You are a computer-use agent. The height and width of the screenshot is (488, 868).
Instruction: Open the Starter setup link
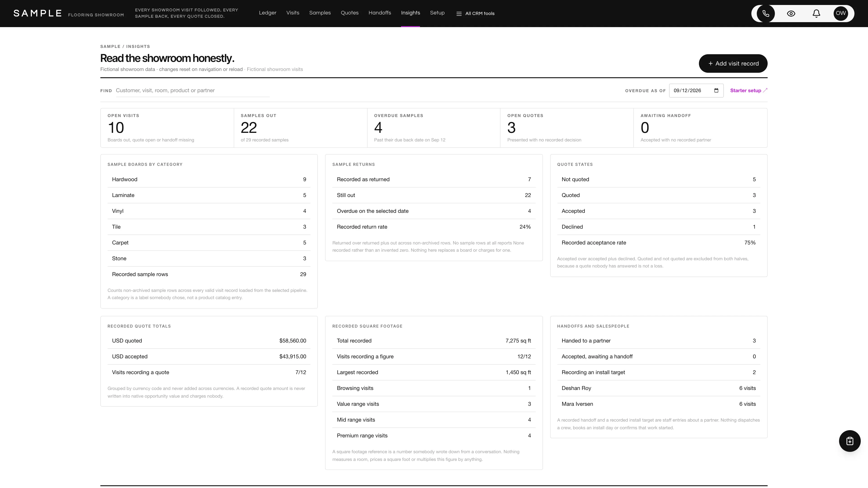pyautogui.click(x=748, y=91)
